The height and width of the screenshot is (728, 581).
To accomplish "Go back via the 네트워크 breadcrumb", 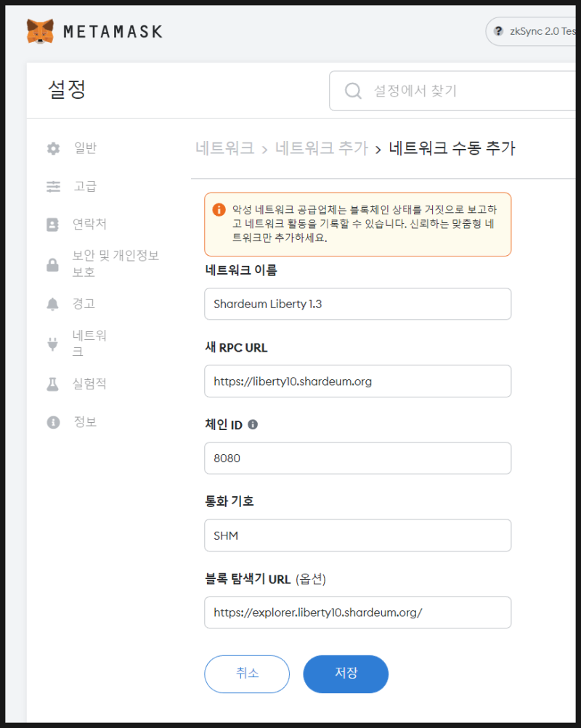I will [x=225, y=147].
